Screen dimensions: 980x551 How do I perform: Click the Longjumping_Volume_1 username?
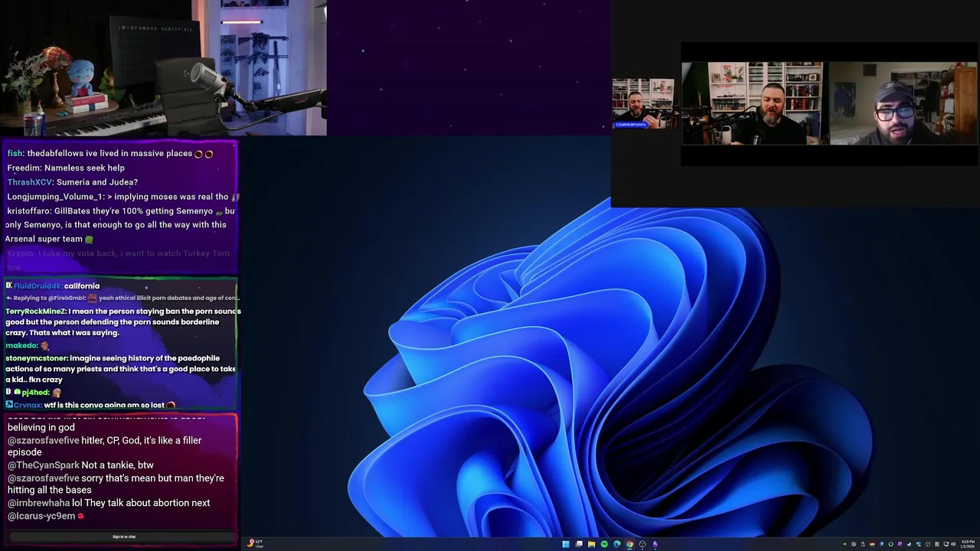pos(54,197)
